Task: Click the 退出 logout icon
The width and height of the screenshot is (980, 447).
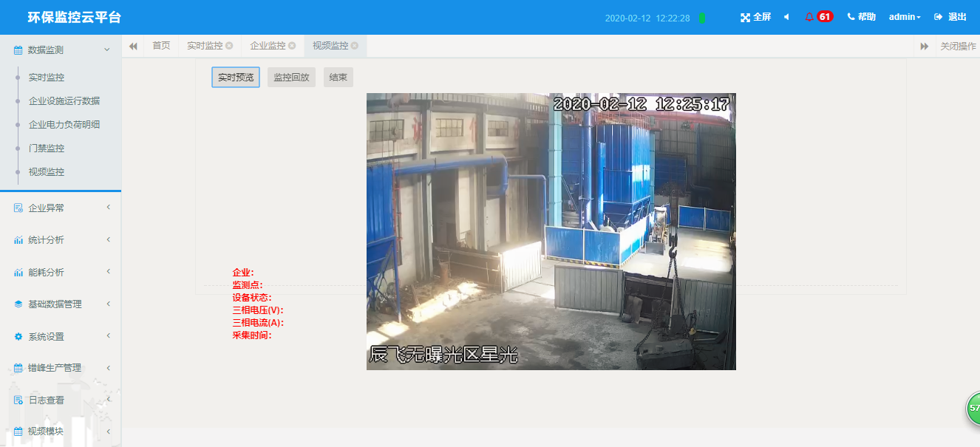Action: (x=939, y=17)
